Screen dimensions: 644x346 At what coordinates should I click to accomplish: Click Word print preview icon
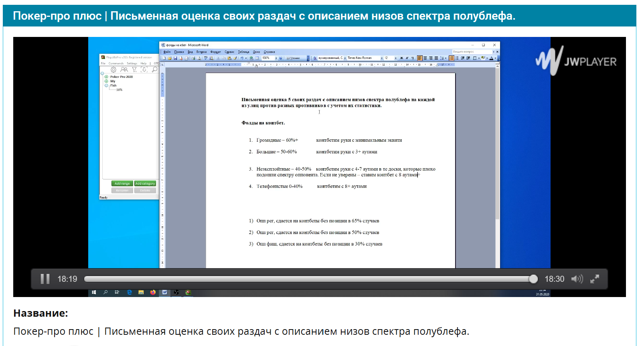199,58
